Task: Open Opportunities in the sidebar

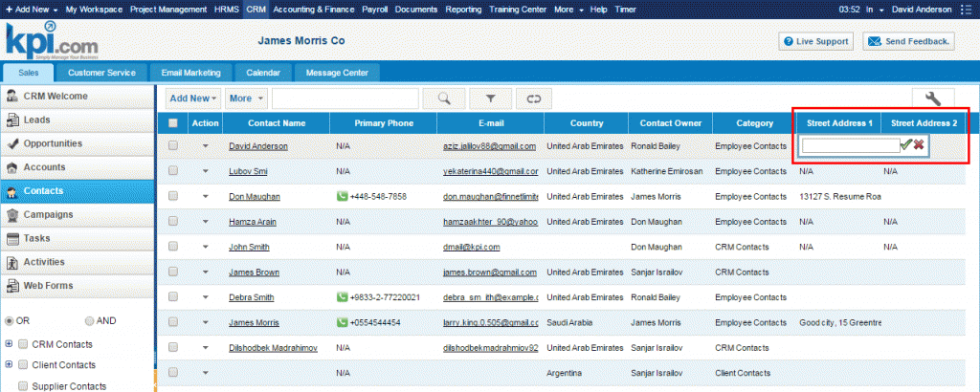Action: tap(78, 143)
